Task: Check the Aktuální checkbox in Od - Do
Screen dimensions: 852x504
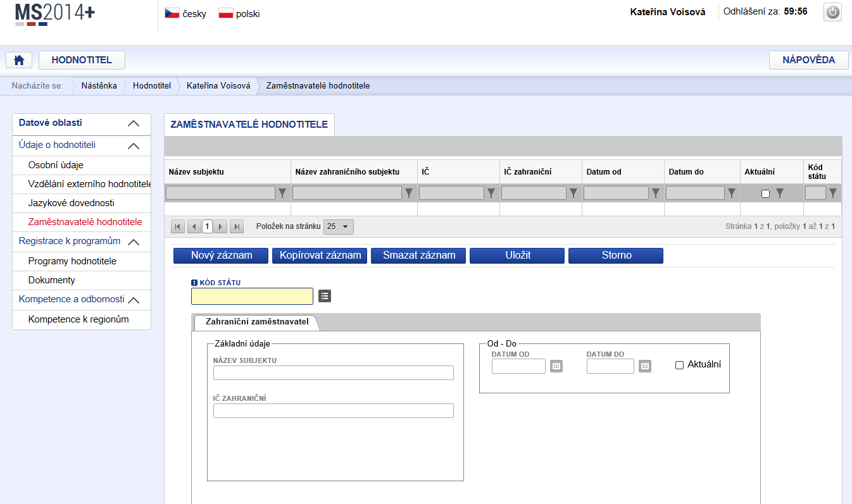Action: pos(680,365)
